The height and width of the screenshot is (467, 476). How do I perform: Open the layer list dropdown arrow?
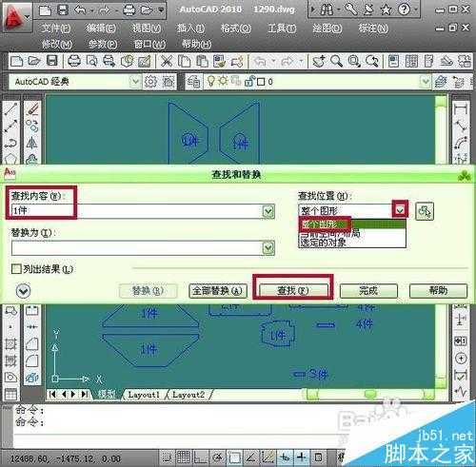[426, 82]
